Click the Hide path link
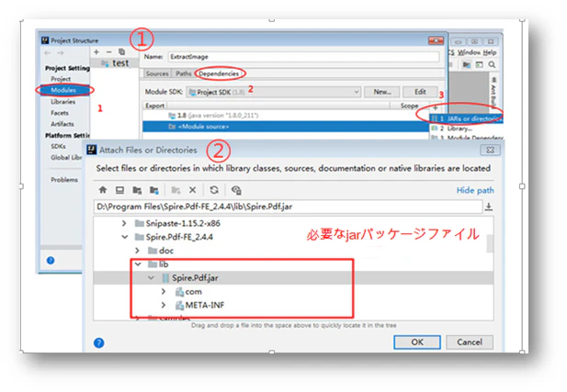The width and height of the screenshot is (567, 392). point(475,190)
